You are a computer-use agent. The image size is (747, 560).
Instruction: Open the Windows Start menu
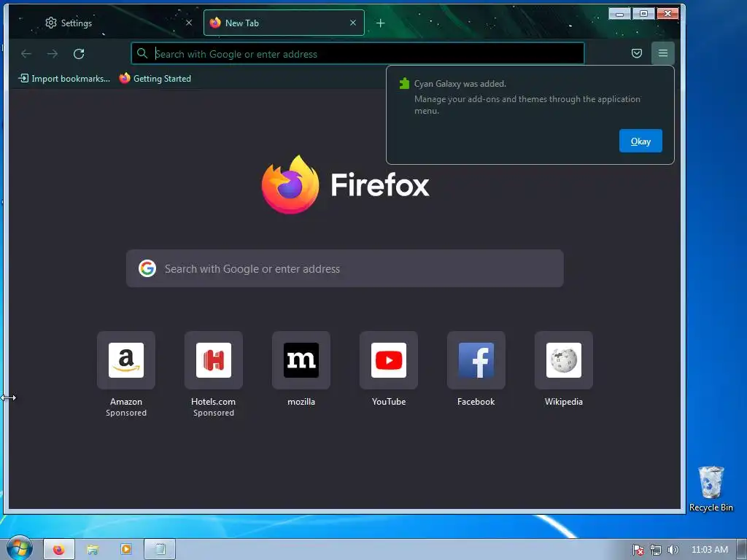19,548
